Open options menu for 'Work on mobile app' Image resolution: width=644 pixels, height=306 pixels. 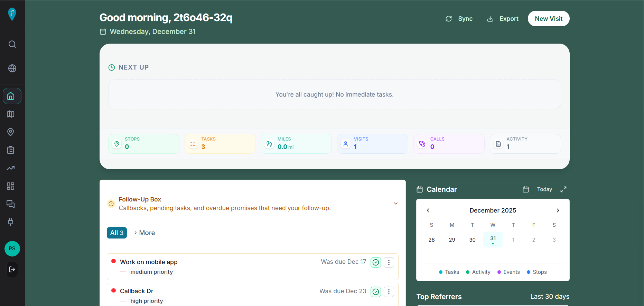389,262
